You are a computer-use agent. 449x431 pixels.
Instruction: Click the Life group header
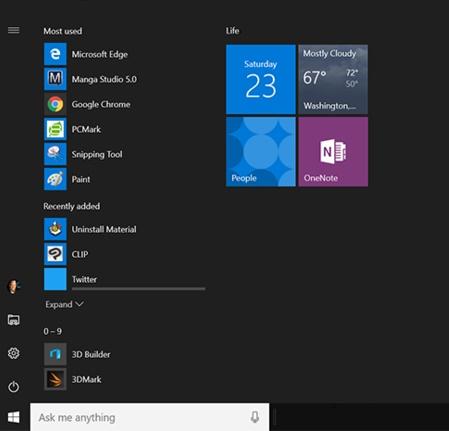[232, 31]
